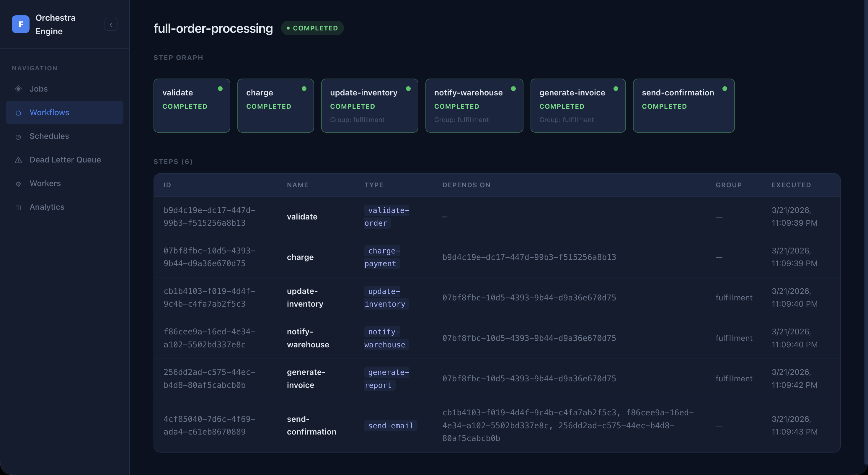Click the Jobs diamond icon

[18, 89]
